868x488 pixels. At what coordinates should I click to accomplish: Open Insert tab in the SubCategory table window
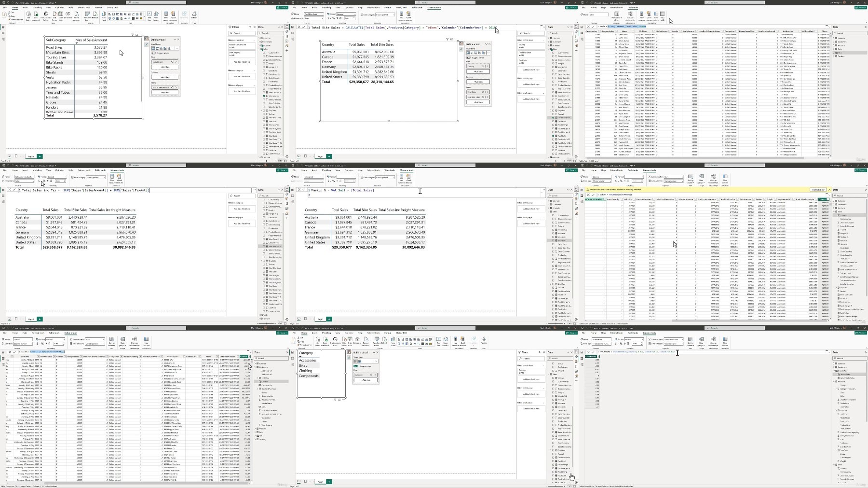25,8
